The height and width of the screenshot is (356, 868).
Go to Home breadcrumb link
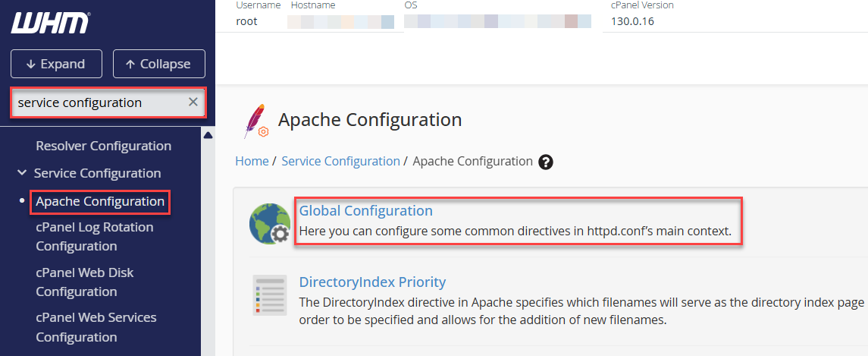252,162
